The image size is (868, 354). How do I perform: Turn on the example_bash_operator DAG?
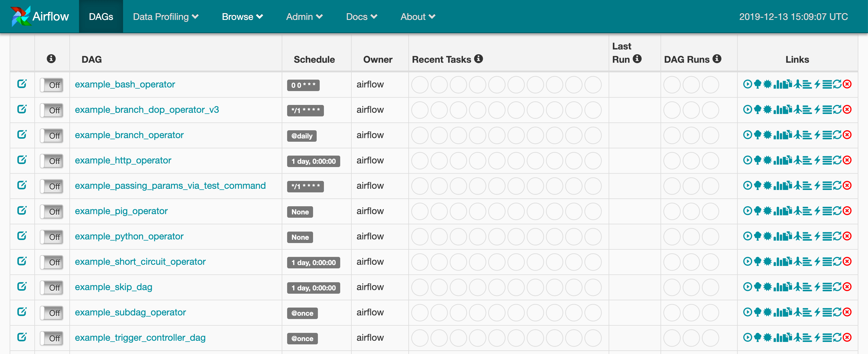click(52, 85)
